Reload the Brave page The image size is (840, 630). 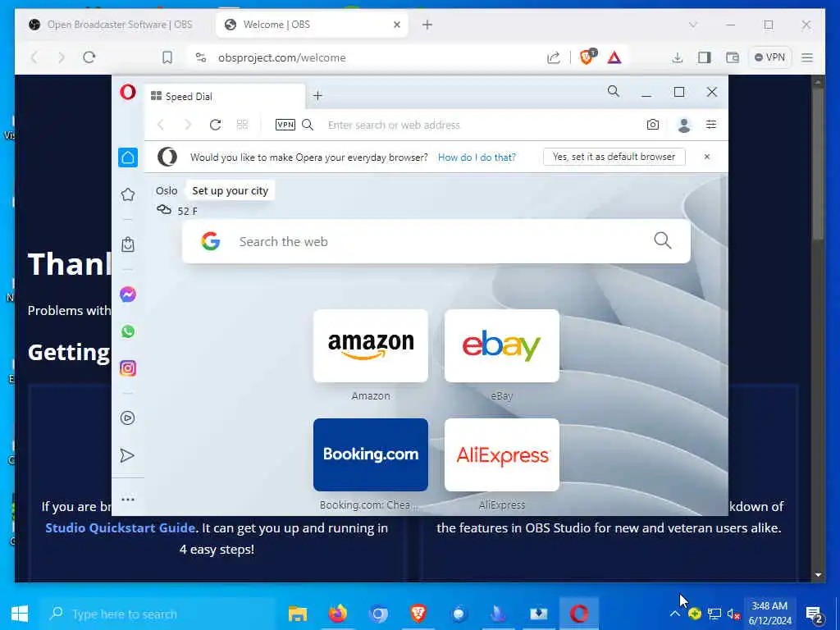point(89,57)
